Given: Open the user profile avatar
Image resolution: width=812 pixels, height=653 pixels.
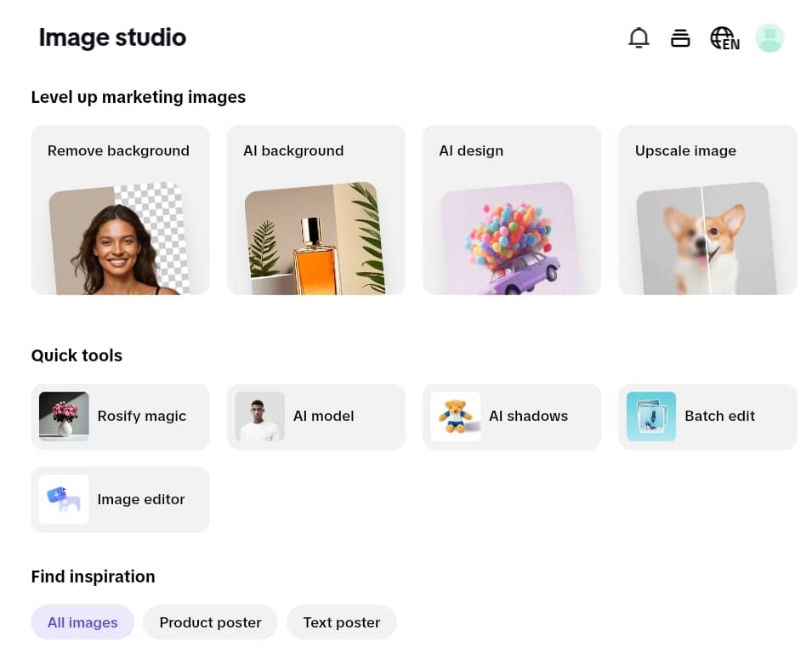Looking at the screenshot, I should (x=769, y=37).
